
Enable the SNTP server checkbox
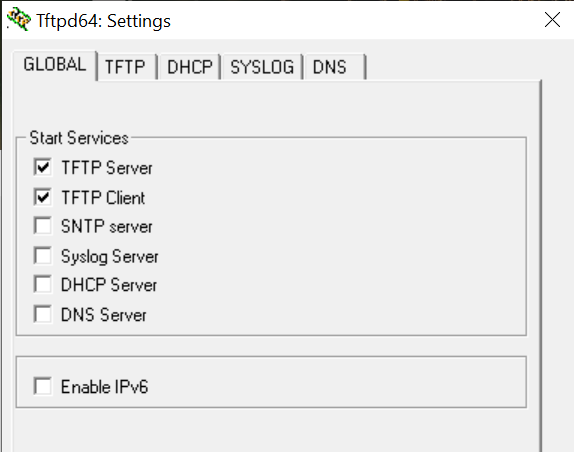[x=43, y=226]
